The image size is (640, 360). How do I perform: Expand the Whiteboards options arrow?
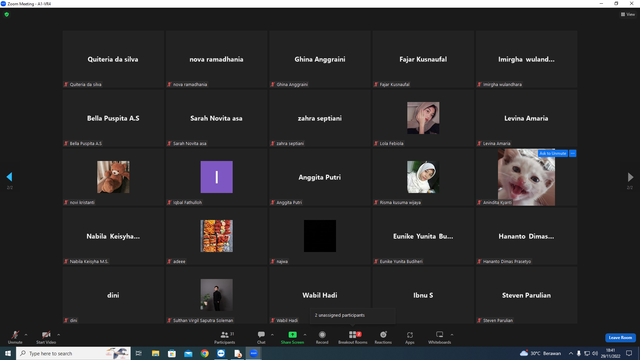(x=452, y=335)
